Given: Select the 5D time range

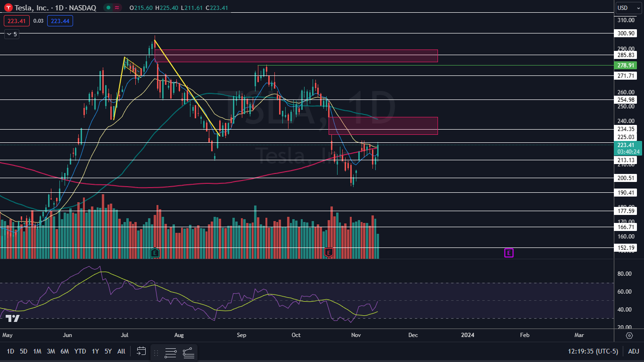Looking at the screenshot, I should [24, 351].
